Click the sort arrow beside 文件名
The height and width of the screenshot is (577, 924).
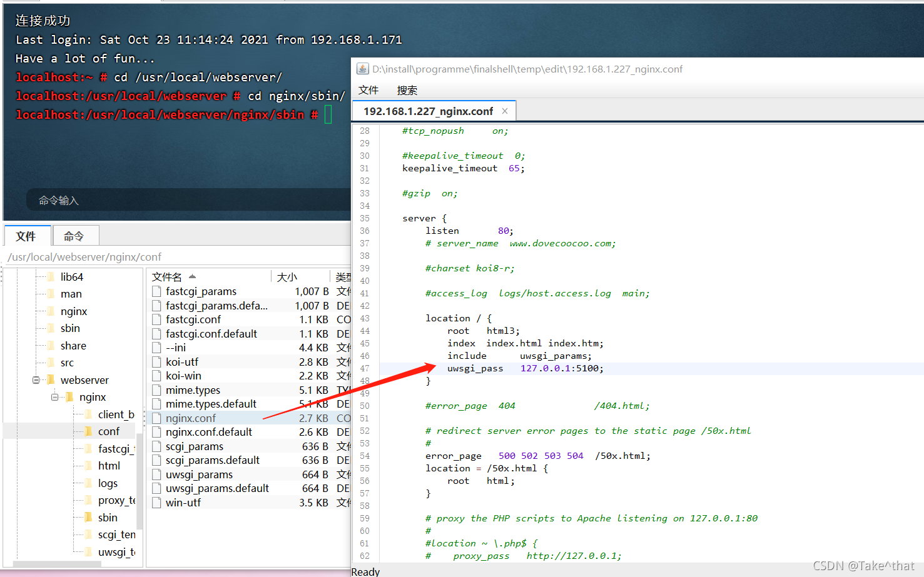tap(192, 276)
